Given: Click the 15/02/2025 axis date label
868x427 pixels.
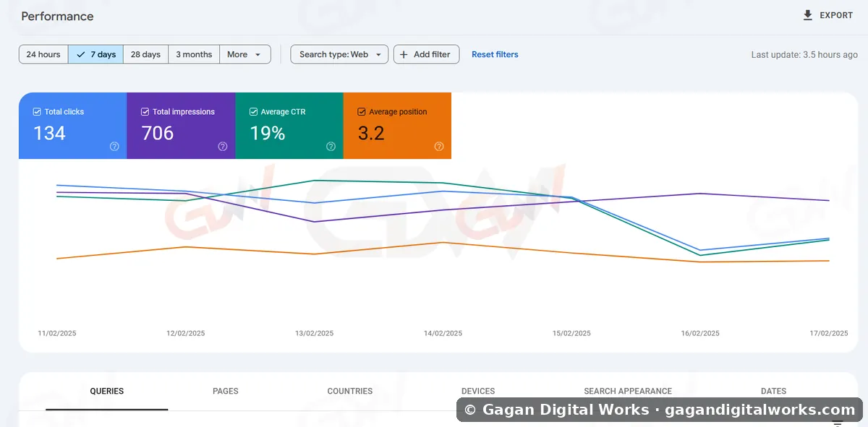Looking at the screenshot, I should pyautogui.click(x=571, y=333).
